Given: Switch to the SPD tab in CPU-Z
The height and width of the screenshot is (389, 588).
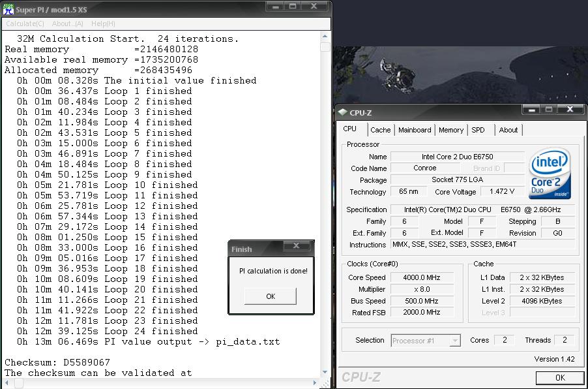Looking at the screenshot, I should pyautogui.click(x=478, y=130).
